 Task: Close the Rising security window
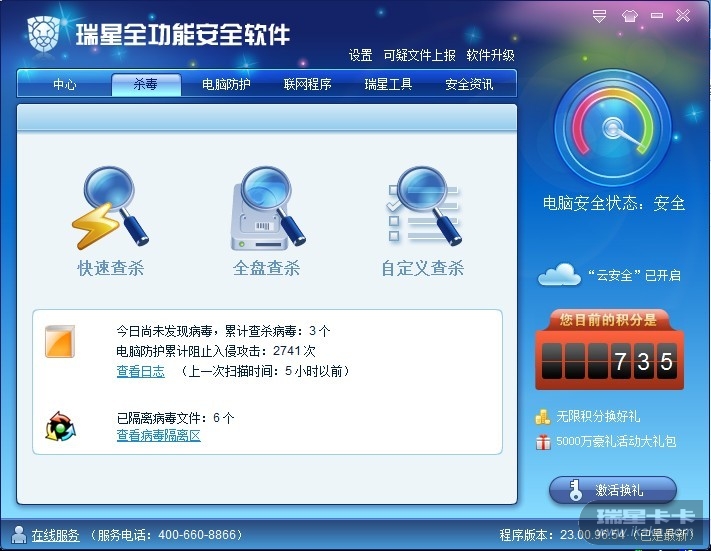tap(683, 16)
